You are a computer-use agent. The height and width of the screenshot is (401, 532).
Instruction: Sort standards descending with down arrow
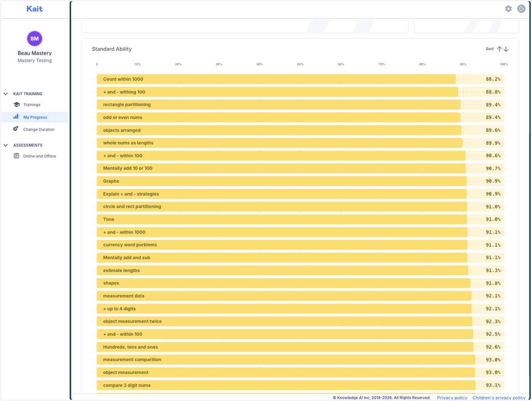506,49
